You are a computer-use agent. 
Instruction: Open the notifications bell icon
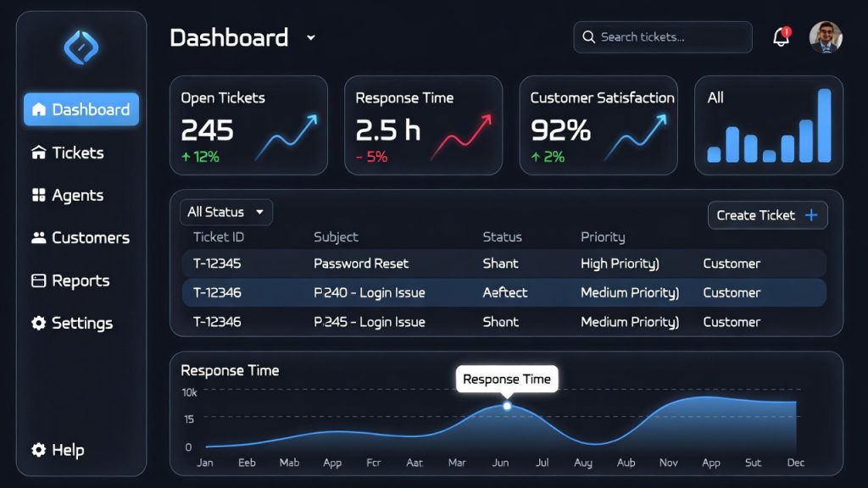(781, 37)
